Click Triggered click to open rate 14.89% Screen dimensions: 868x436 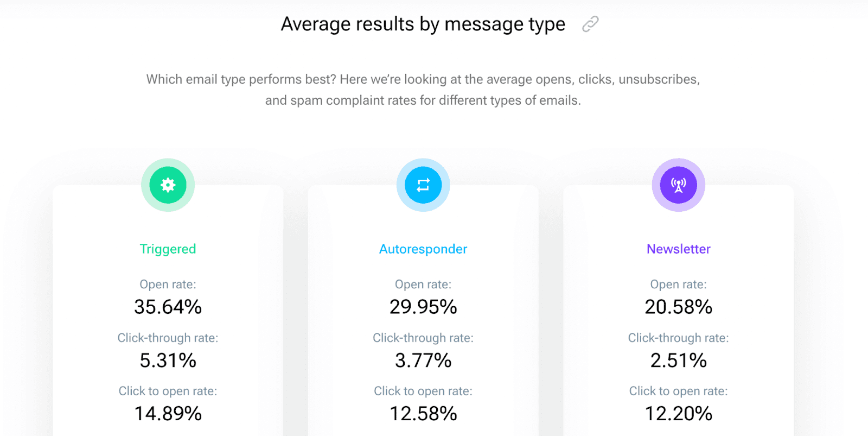click(168, 413)
